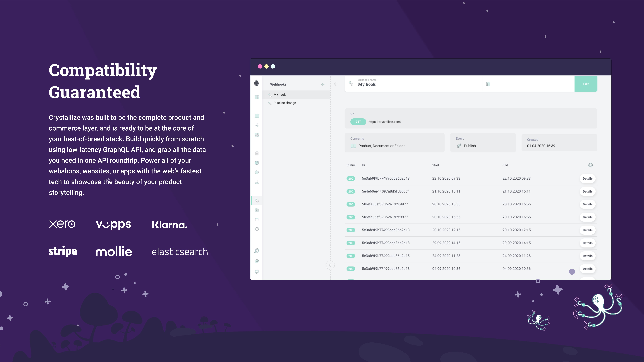The image size is (644, 362).
Task: Open the A-Z translations icon
Action: coord(257,261)
